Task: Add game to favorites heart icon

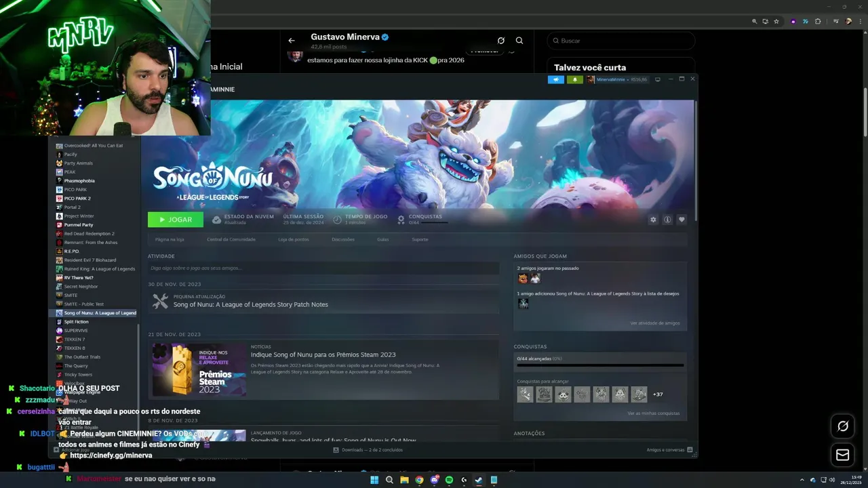Action: tap(682, 220)
